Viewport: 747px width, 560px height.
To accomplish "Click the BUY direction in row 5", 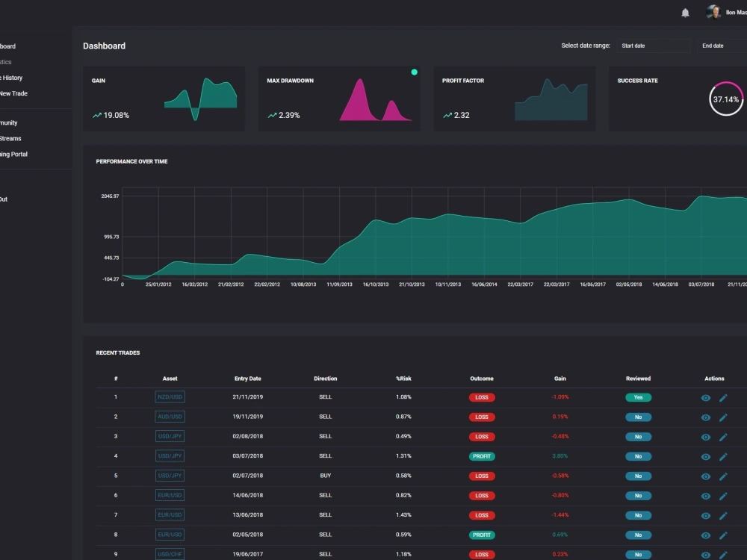I will point(326,476).
